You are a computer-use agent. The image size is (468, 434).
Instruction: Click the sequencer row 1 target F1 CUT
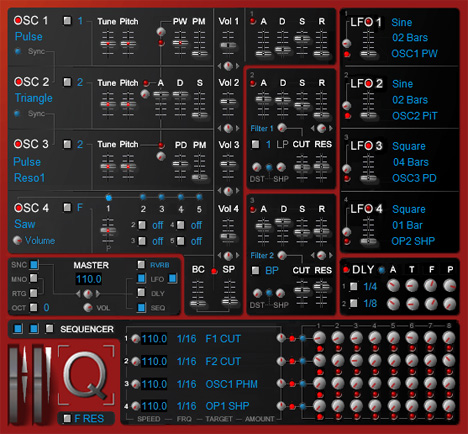223,339
